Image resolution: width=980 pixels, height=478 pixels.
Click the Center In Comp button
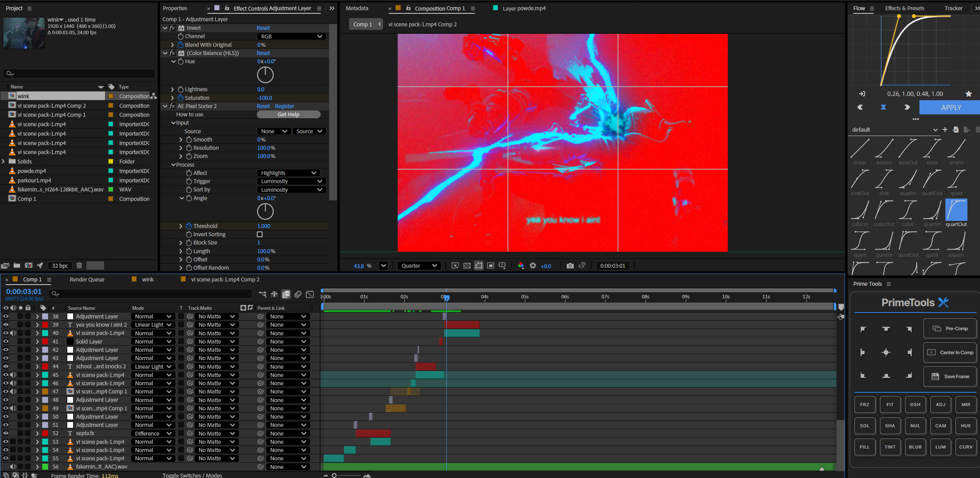click(950, 353)
